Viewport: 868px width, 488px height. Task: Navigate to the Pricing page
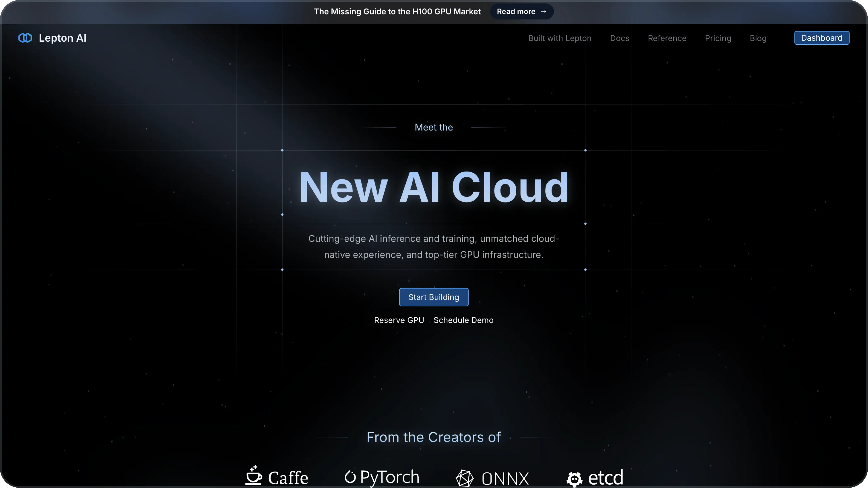coord(718,38)
